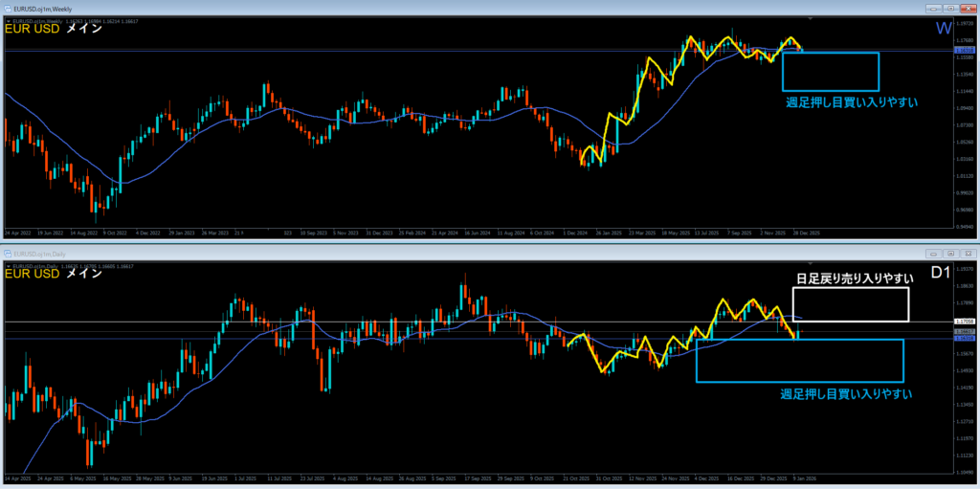Click the white D1 timeframe label
This screenshot has height=489, width=980.
click(x=941, y=275)
